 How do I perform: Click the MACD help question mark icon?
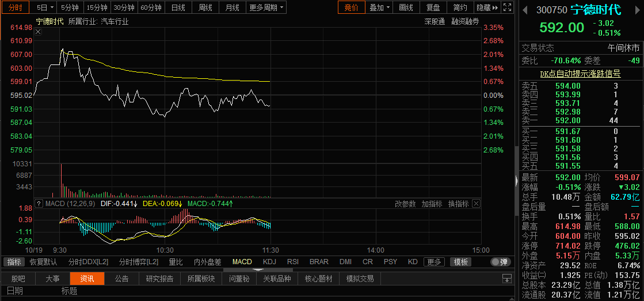click(x=39, y=204)
